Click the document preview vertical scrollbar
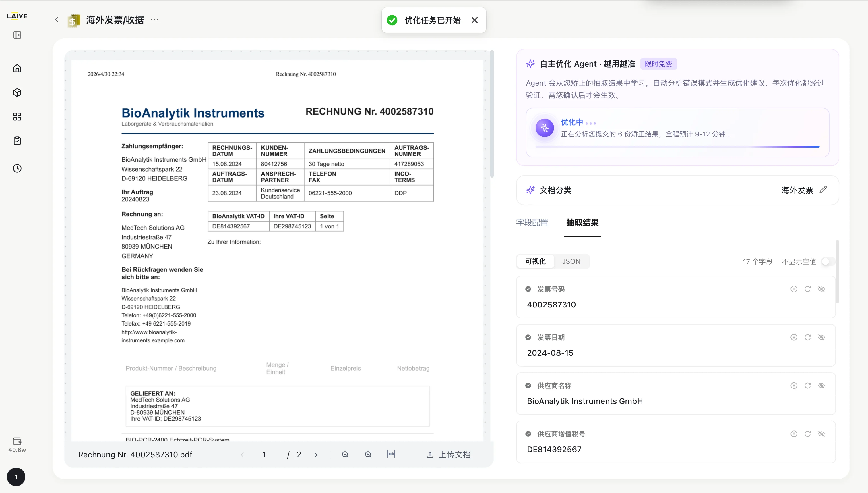868x493 pixels. 492,114
